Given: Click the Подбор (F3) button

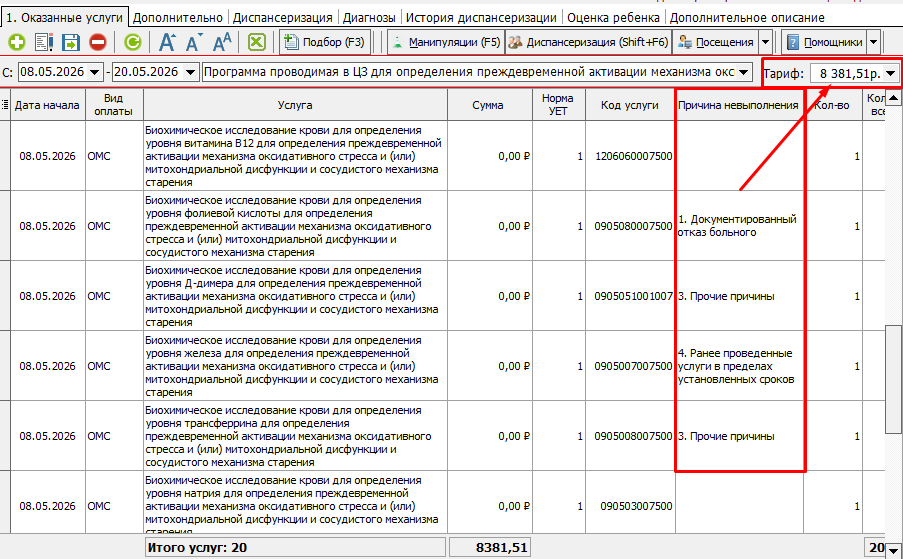Looking at the screenshot, I should 325,42.
